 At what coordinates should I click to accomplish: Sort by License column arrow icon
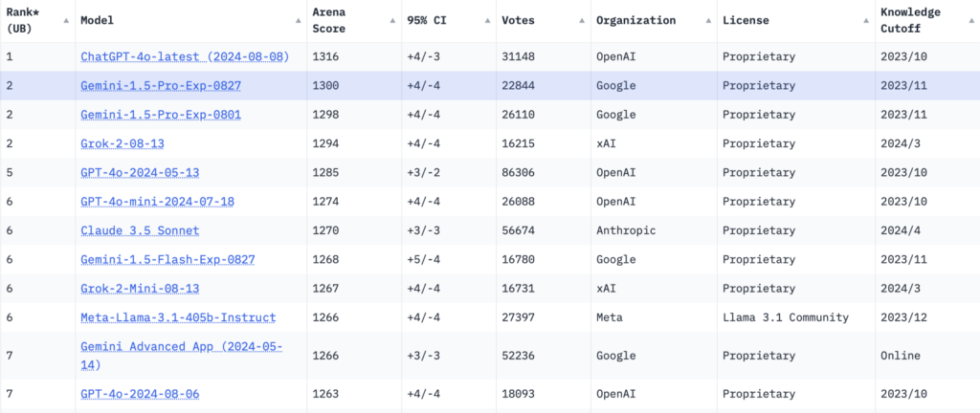[865, 21]
